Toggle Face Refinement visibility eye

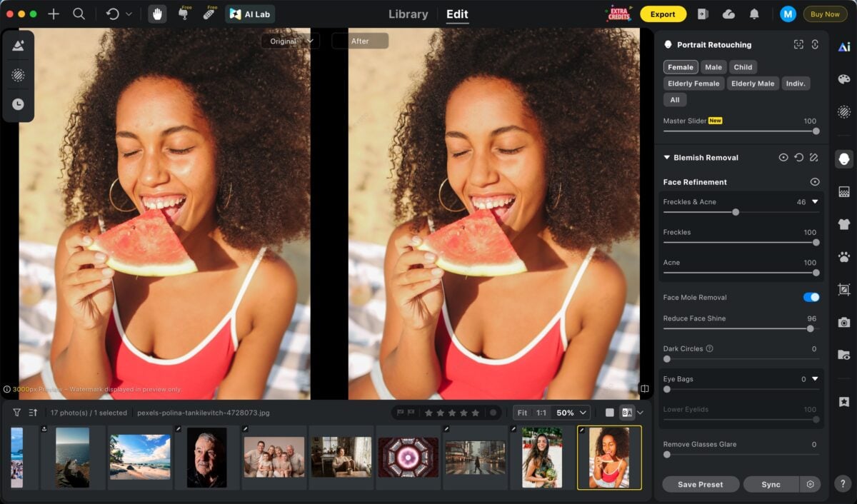pyautogui.click(x=814, y=182)
